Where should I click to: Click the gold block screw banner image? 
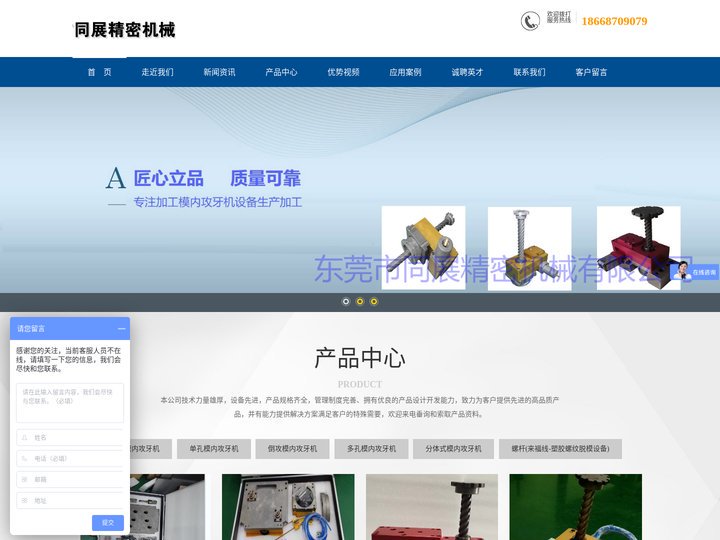529,248
